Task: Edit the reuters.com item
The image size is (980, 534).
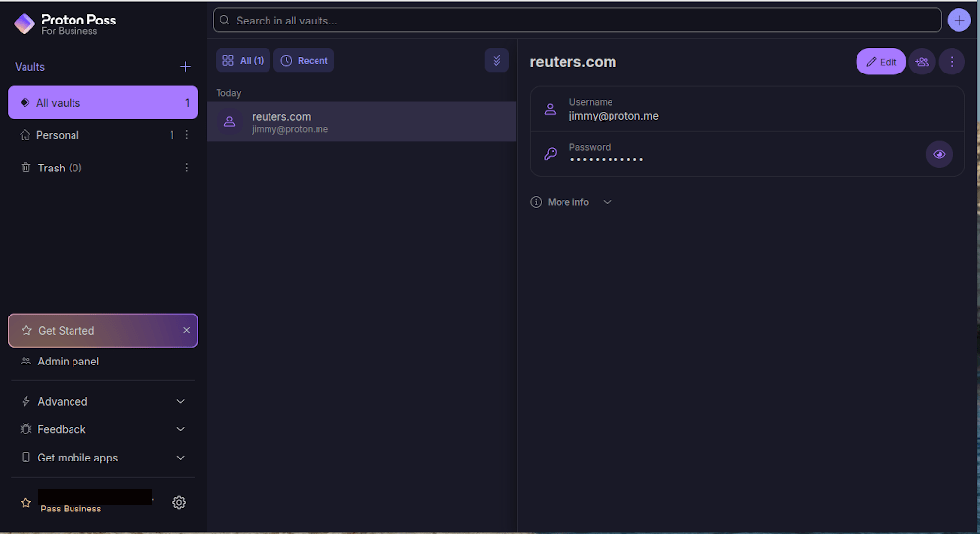Action: pos(881,62)
